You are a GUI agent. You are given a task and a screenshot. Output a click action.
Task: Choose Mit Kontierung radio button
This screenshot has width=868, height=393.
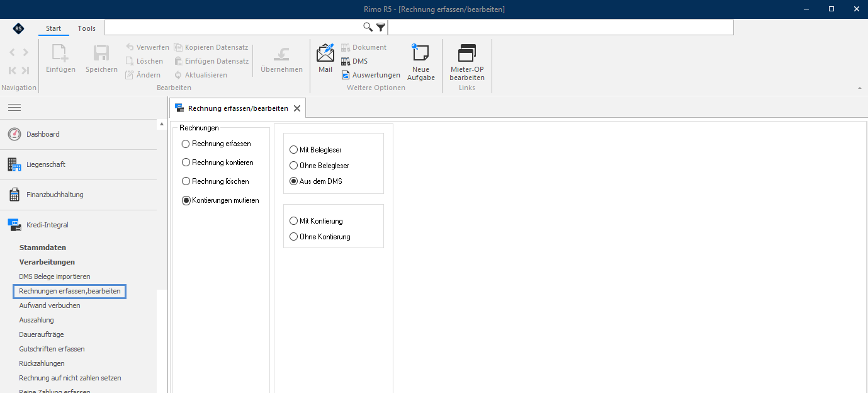(x=293, y=221)
